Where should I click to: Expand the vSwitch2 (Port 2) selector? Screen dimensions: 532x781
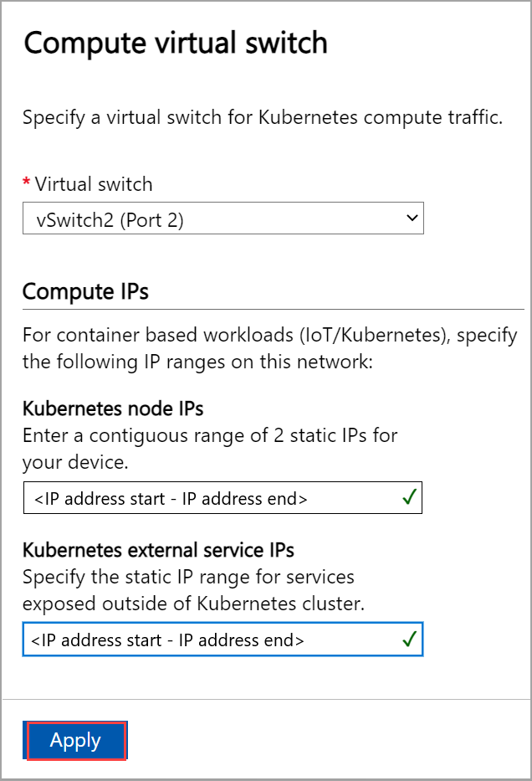tap(223, 218)
